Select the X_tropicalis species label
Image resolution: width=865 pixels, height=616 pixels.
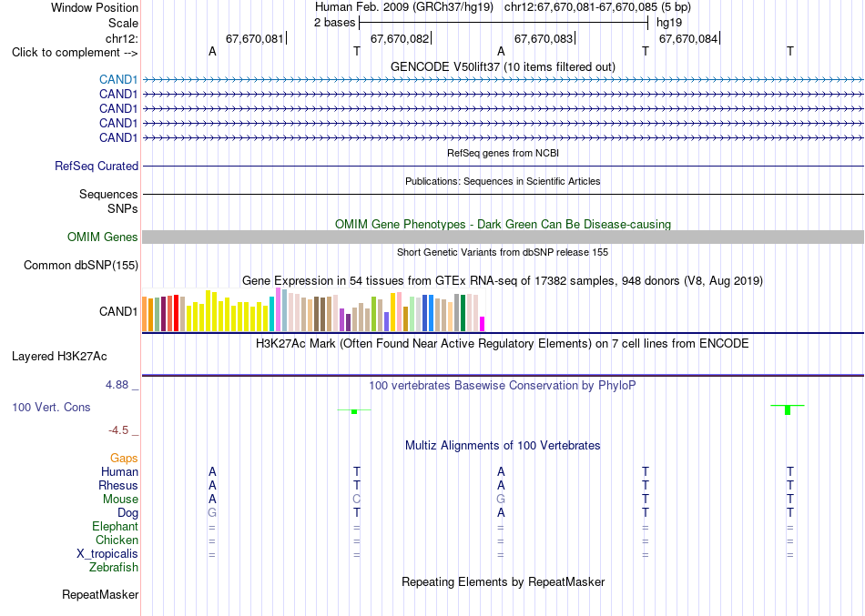pyautogui.click(x=107, y=554)
